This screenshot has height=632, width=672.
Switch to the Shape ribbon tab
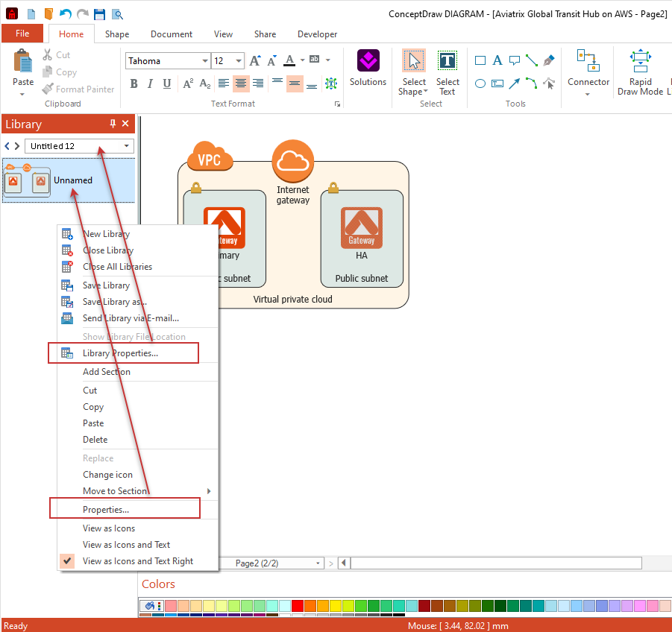[x=116, y=34]
